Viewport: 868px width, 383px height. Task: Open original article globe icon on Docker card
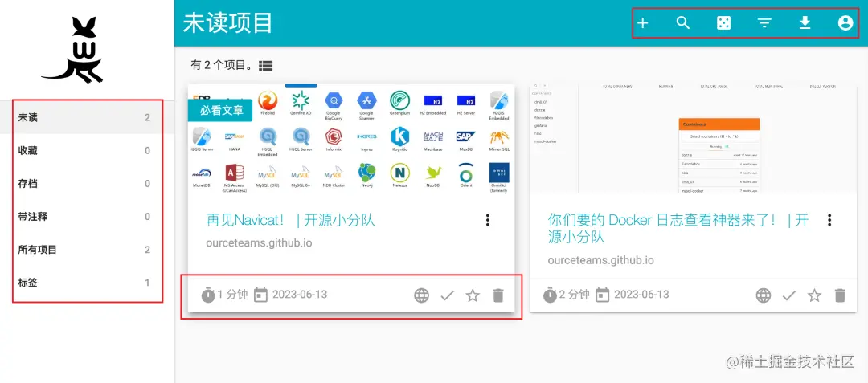[764, 295]
